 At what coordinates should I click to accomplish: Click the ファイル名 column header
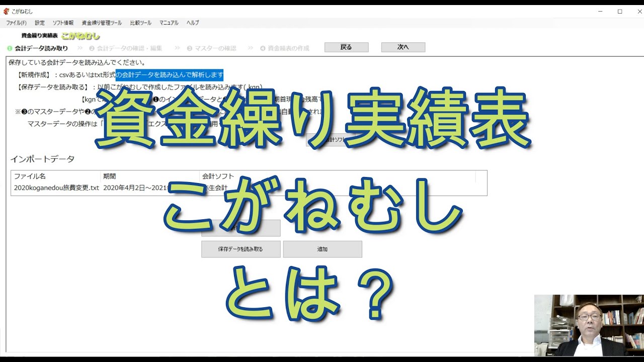coord(56,176)
